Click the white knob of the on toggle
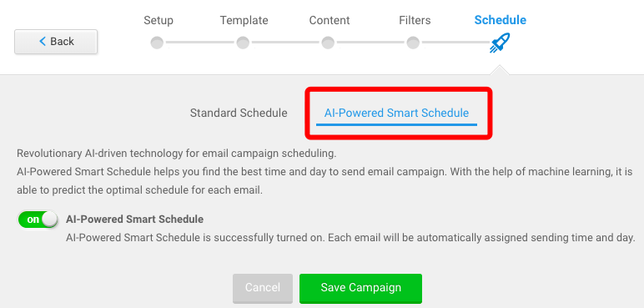This screenshot has height=308, width=644. pyautogui.click(x=49, y=220)
